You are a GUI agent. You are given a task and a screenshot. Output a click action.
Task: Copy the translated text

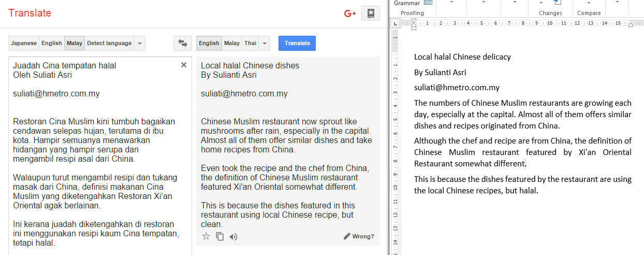point(220,236)
